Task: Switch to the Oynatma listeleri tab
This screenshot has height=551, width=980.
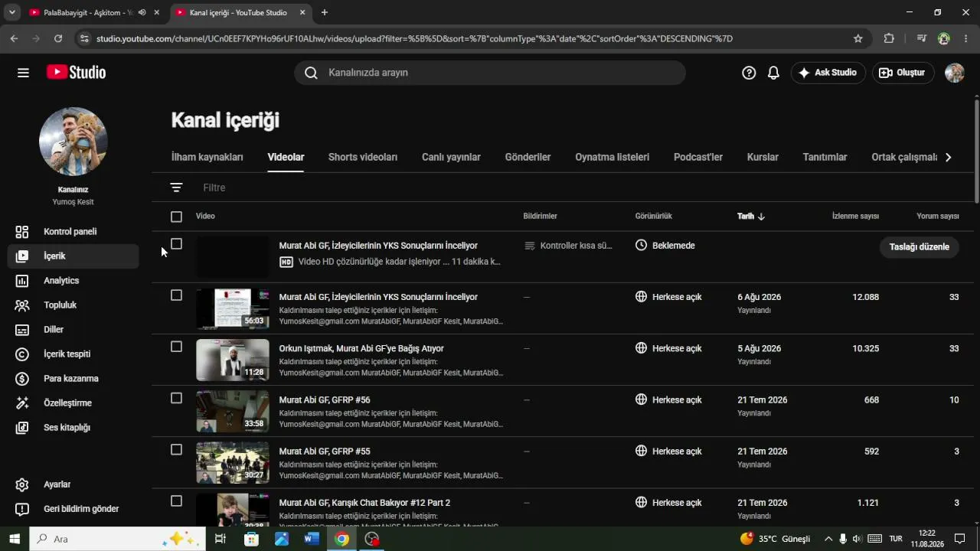Action: [612, 157]
